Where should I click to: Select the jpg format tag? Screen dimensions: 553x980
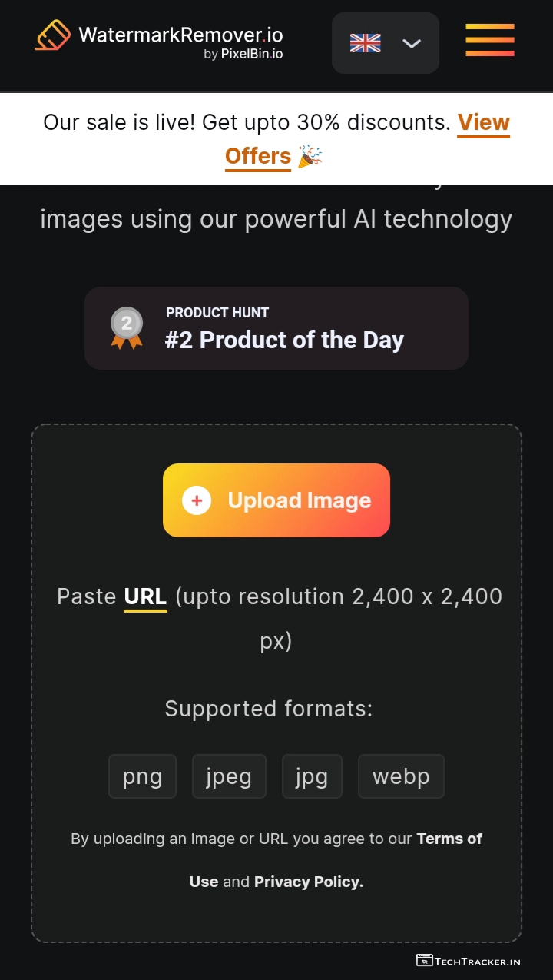click(312, 776)
